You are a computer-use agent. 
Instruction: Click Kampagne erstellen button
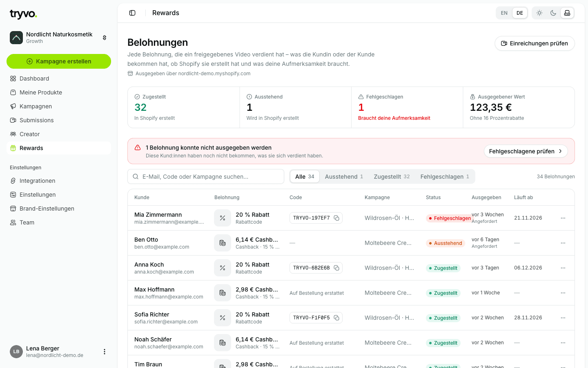point(59,61)
